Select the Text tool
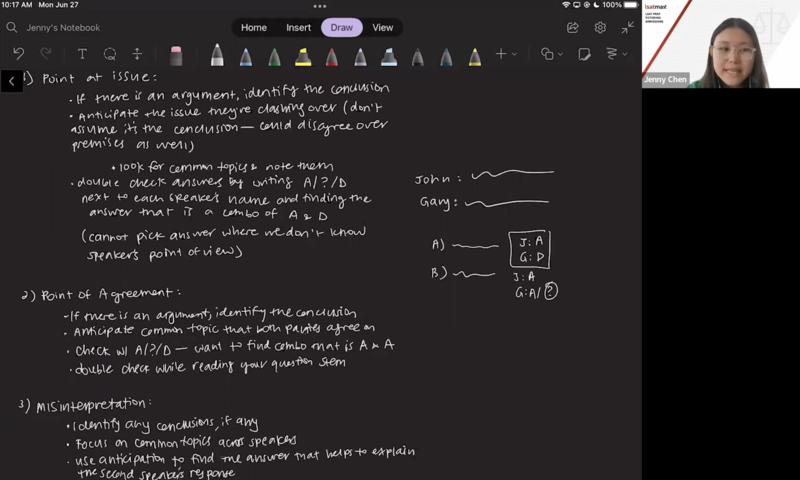This screenshot has height=480, width=800. [x=82, y=54]
